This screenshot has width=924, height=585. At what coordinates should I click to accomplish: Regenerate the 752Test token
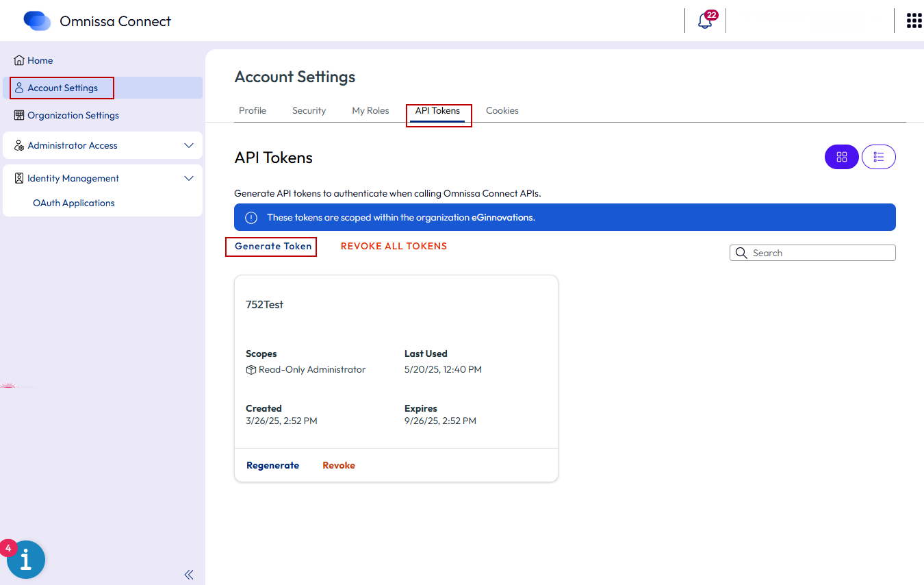(272, 465)
